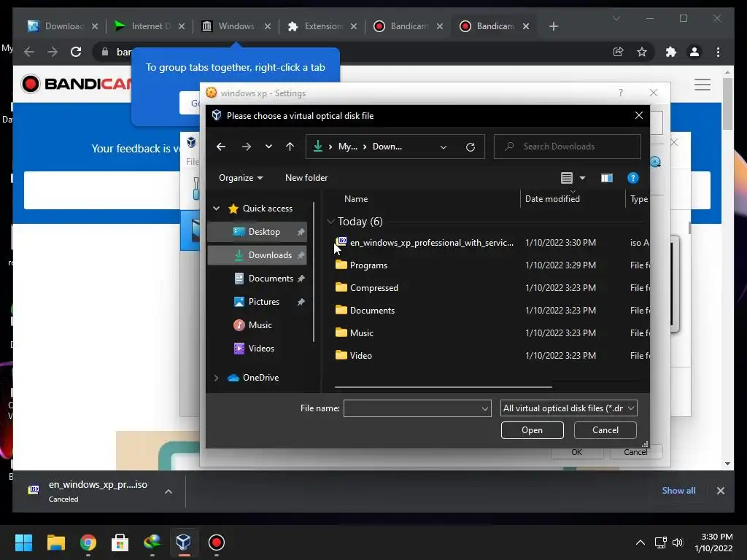Collapse the Quick access tree
Image resolution: width=747 pixels, height=560 pixels.
216,209
